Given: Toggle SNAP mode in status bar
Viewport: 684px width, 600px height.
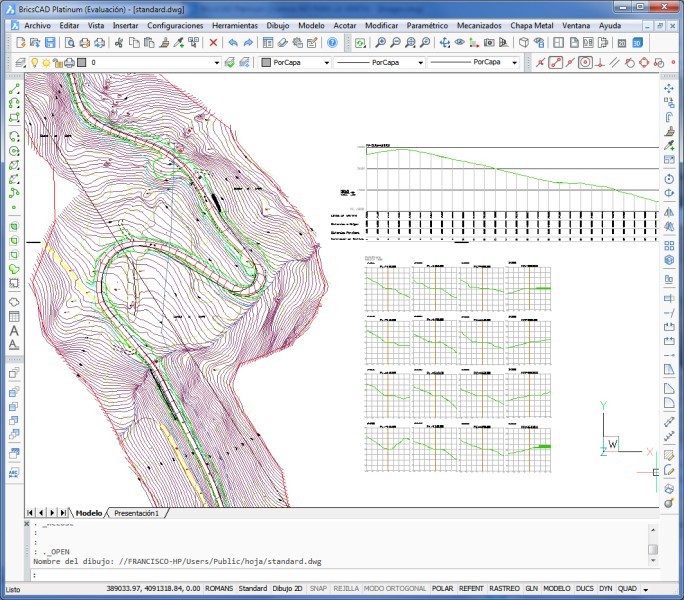Looking at the screenshot, I should click(318, 589).
